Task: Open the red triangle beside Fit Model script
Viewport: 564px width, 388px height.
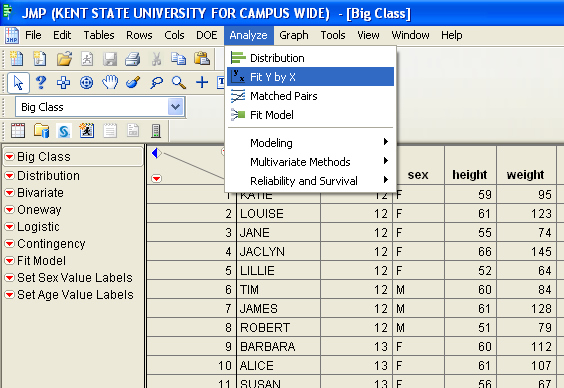Action: click(10, 261)
